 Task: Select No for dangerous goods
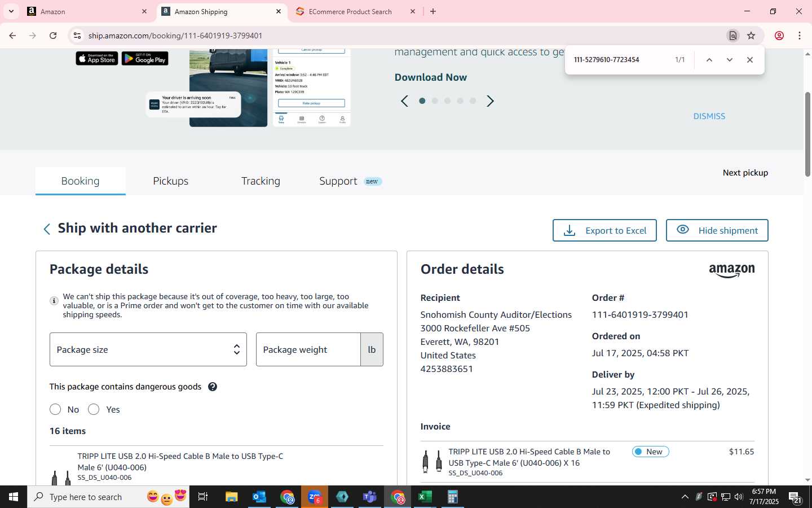click(55, 409)
